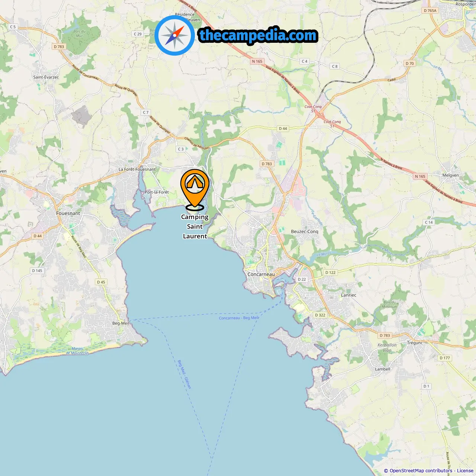The image size is (476, 476).
Task: Click the D 783 road shield near Saint-Évarzec
Action: point(59,46)
